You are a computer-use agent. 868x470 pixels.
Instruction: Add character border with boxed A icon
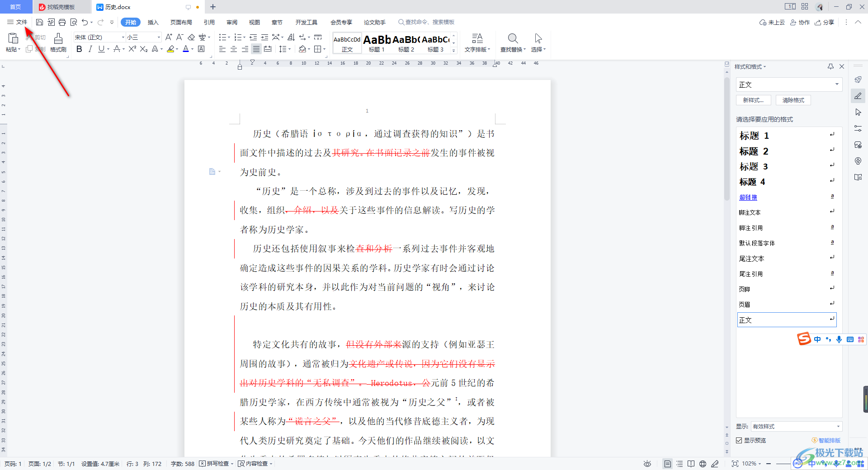coord(201,49)
